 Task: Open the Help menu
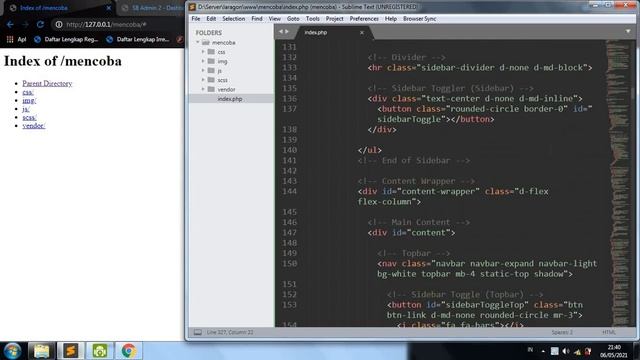pos(391,19)
